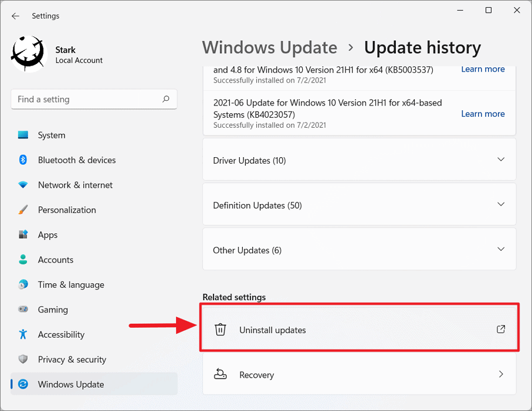Go to Privacy & security
The image size is (532, 411).
[x=94, y=359]
